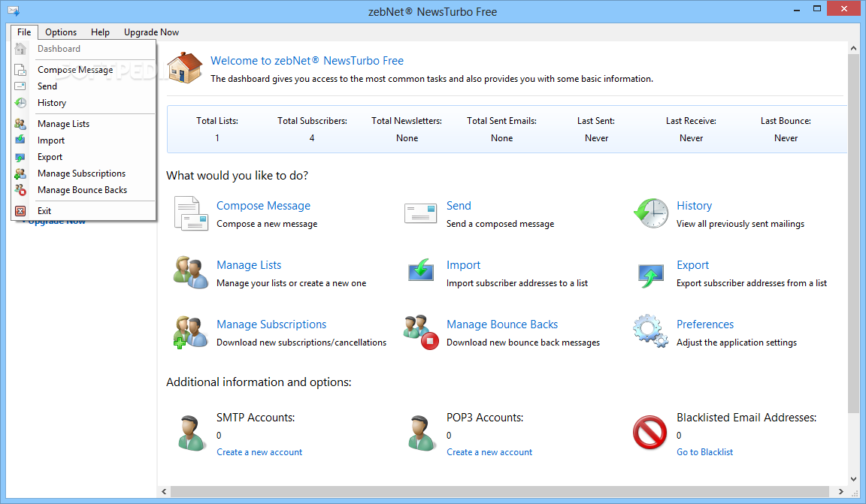The width and height of the screenshot is (866, 504).
Task: Select the Dashboard entry in File menu
Action: click(x=84, y=49)
